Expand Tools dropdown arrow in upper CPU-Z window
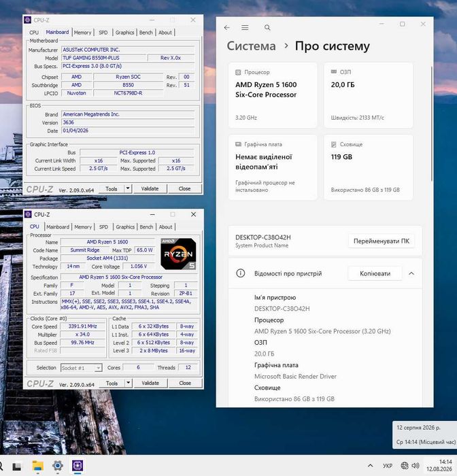 (128, 189)
